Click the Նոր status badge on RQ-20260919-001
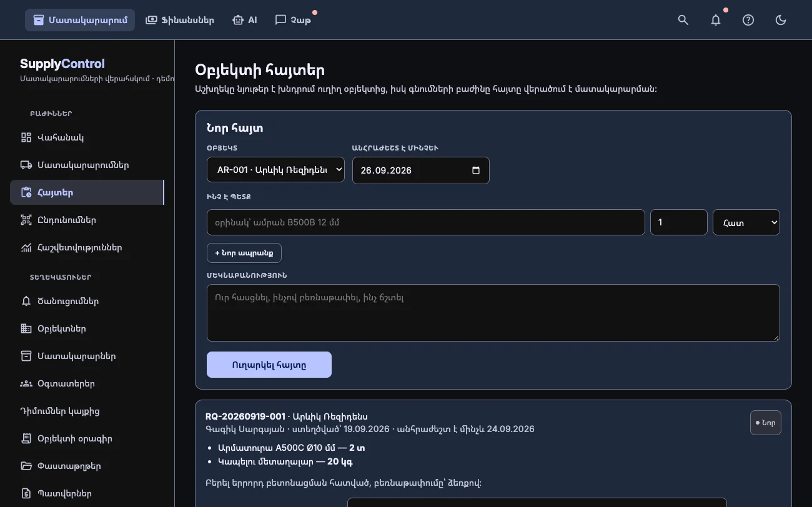 tap(766, 423)
